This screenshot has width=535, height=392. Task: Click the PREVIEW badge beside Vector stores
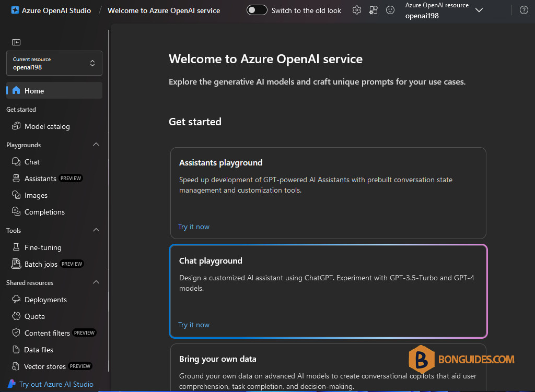(80, 366)
